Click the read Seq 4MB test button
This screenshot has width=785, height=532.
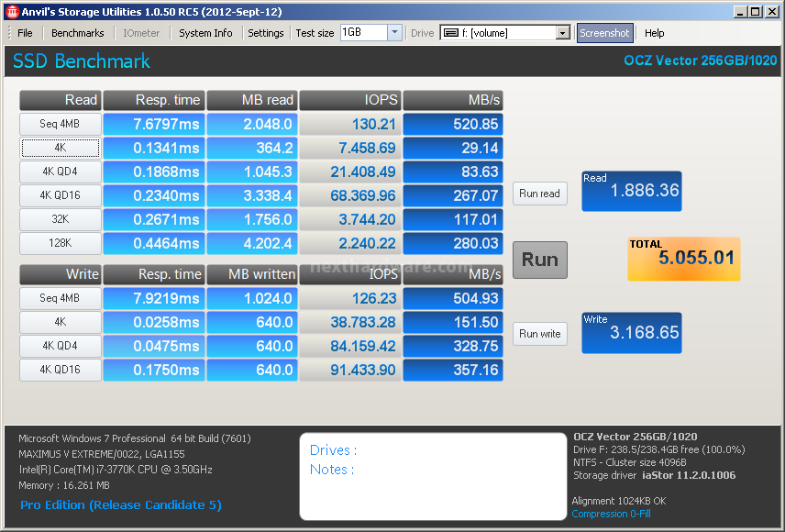[61, 124]
